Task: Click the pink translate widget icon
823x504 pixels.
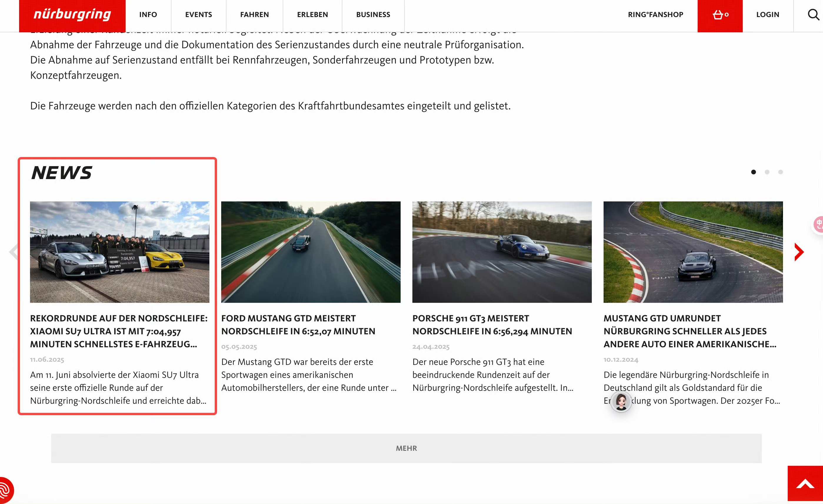Action: point(818,224)
